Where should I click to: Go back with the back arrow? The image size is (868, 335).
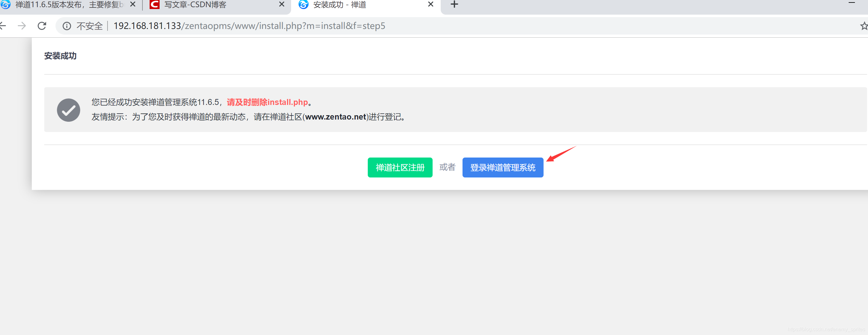3,26
